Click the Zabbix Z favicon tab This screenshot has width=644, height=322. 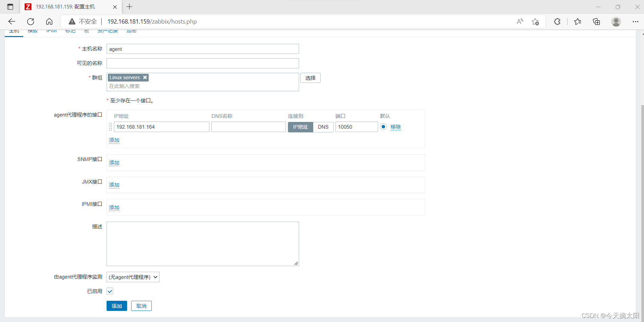click(x=28, y=7)
